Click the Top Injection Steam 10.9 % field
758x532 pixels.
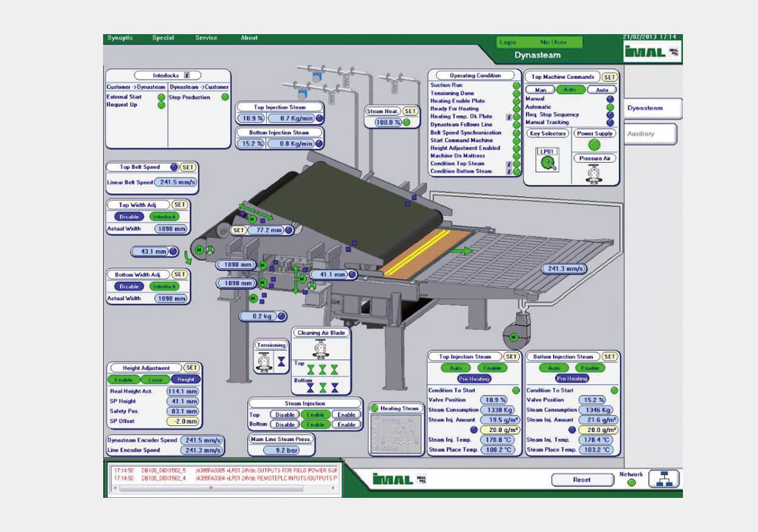coord(252,118)
